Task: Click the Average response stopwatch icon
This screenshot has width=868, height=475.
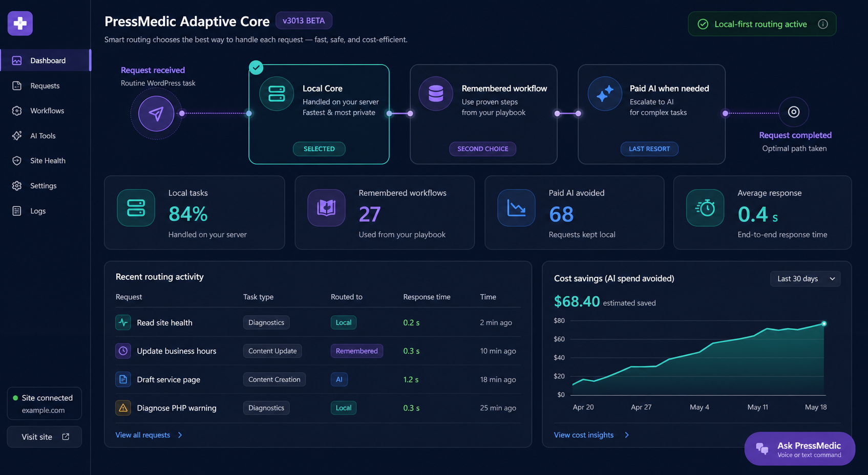Action: (x=705, y=208)
